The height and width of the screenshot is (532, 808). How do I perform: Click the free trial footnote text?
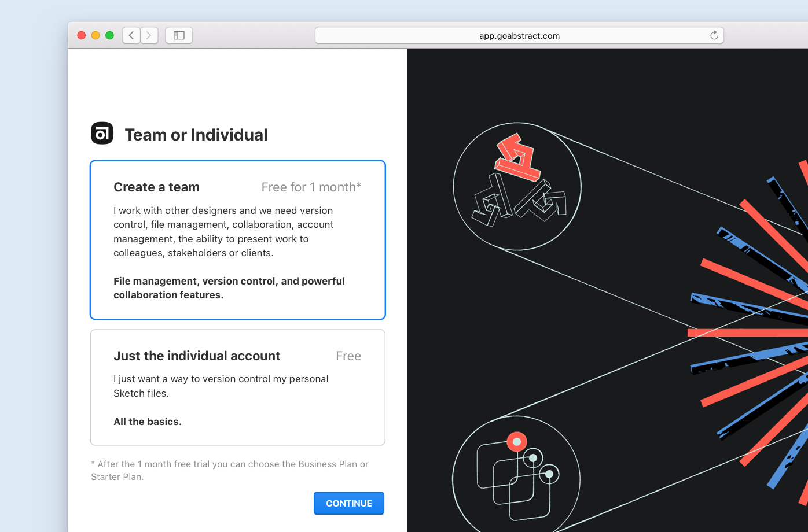pyautogui.click(x=230, y=470)
